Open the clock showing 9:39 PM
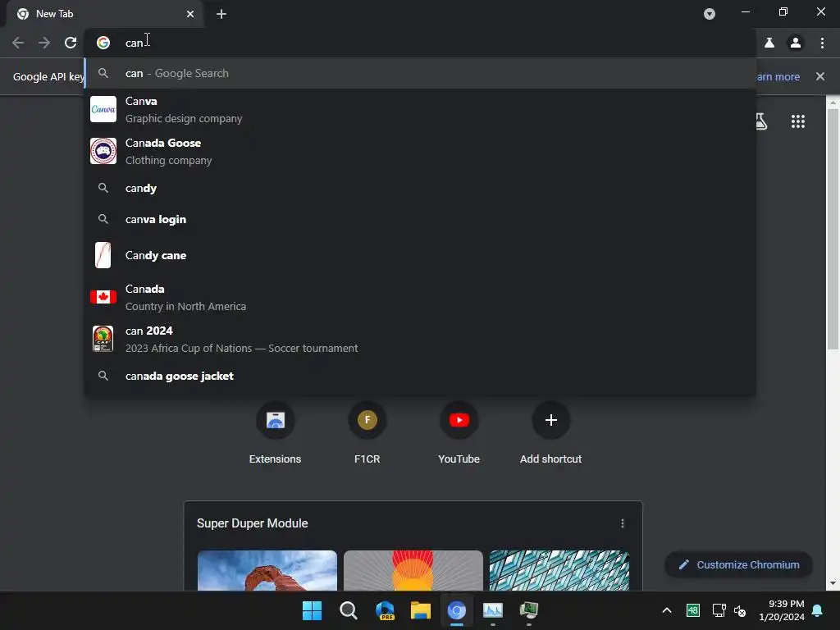This screenshot has width=840, height=630. point(782,610)
